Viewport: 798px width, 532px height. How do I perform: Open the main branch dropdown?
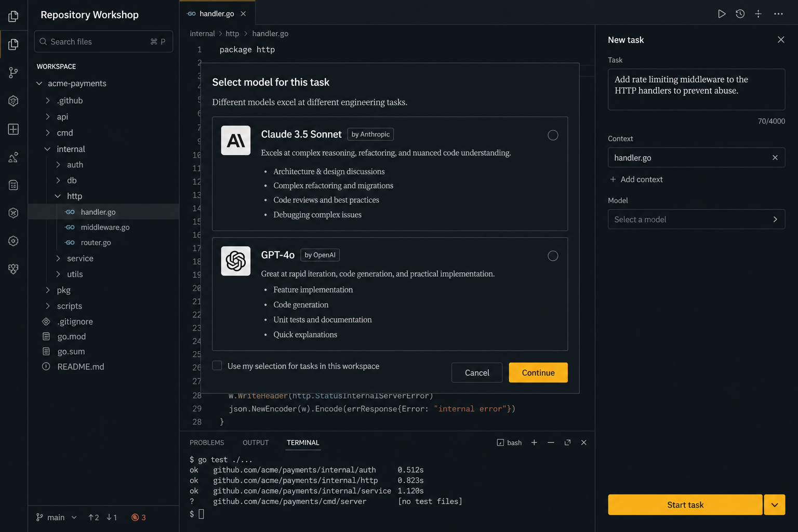point(57,517)
